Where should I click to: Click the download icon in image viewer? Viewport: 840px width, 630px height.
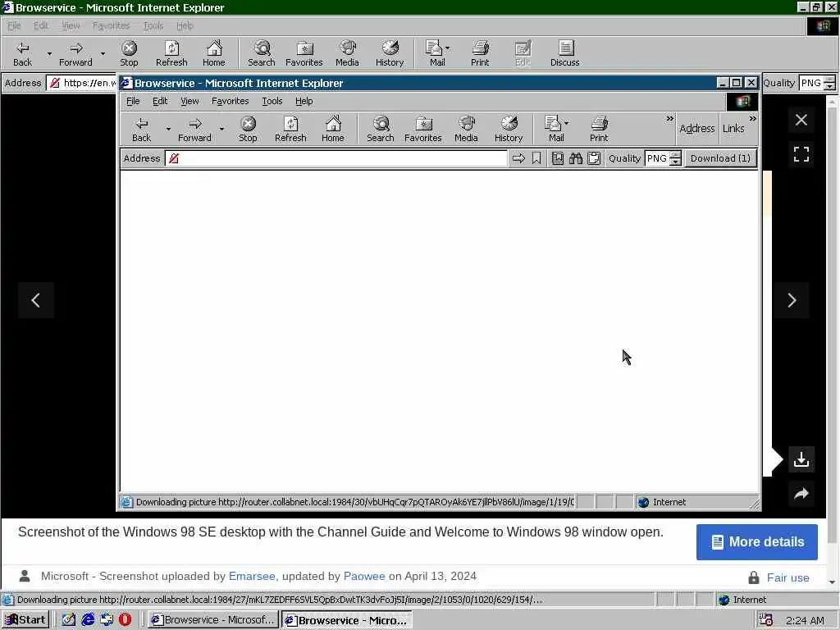point(801,459)
